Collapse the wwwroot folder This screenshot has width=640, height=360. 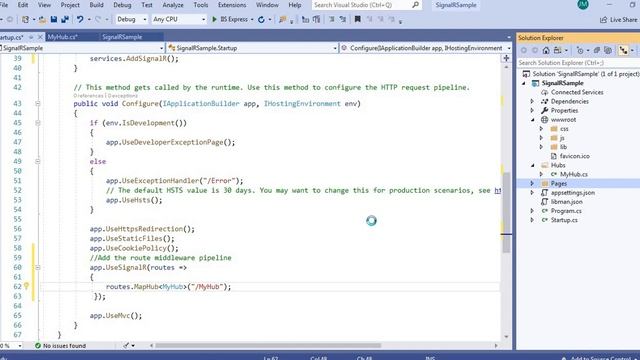coord(533,120)
